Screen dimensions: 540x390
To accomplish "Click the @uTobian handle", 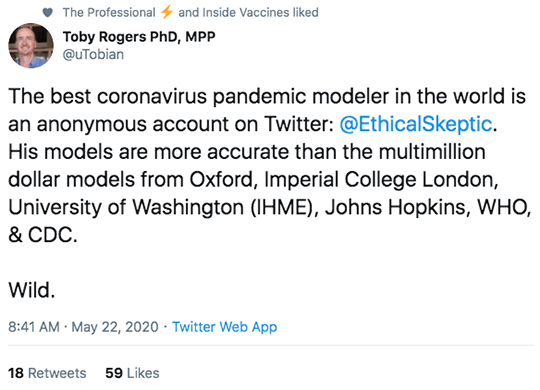I will tap(93, 54).
